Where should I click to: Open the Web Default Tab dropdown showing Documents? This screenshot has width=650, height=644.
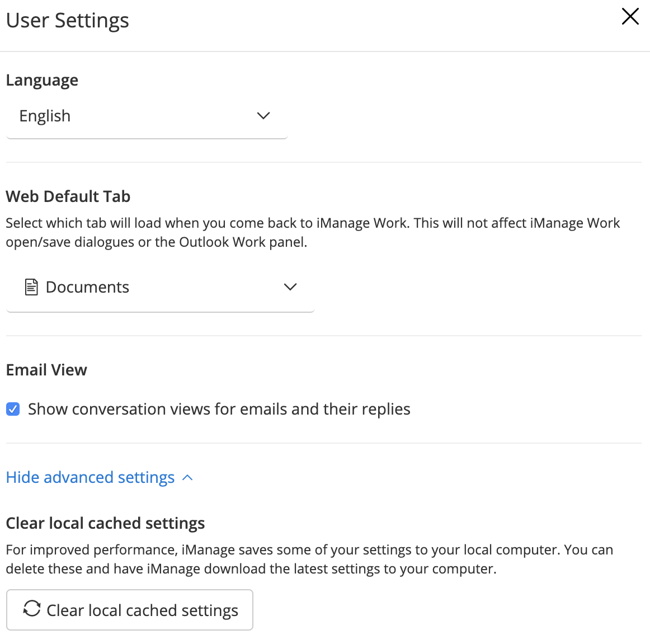[160, 288]
